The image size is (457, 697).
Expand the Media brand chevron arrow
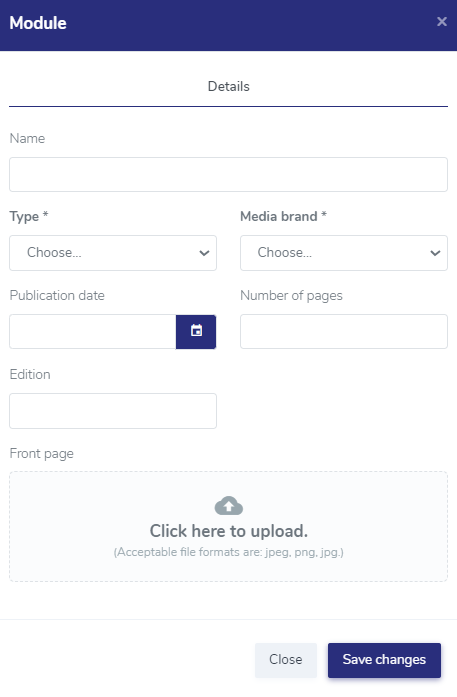tap(435, 253)
